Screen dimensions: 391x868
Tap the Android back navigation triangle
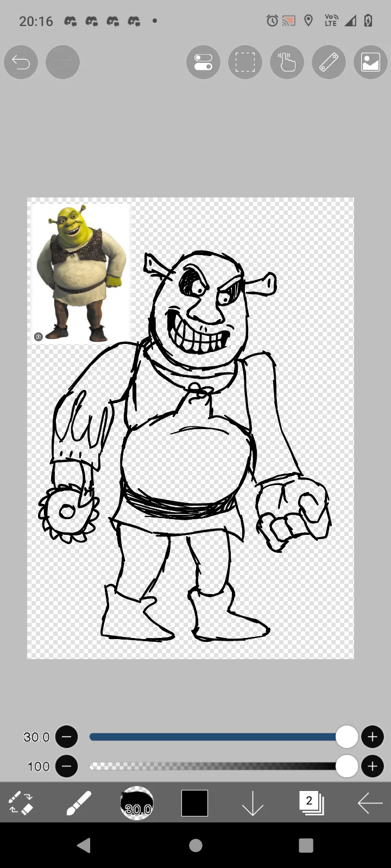(84, 845)
